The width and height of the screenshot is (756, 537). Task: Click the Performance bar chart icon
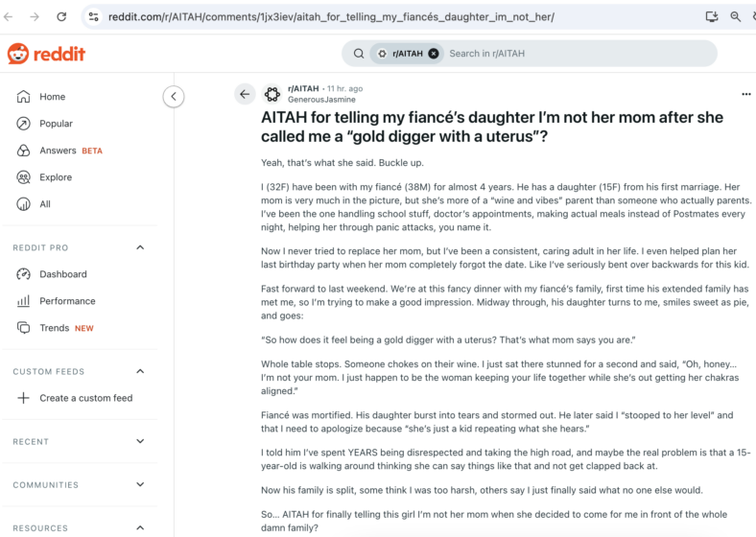23,301
